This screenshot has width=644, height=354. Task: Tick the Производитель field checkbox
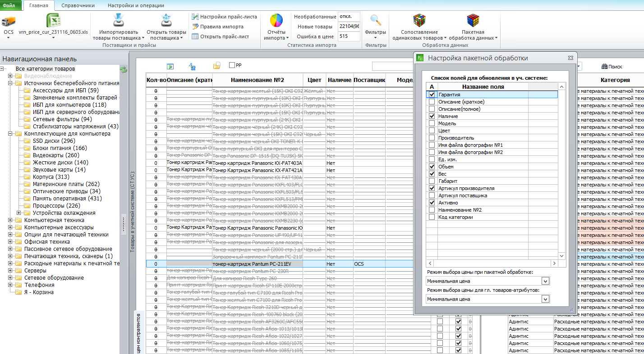click(x=432, y=138)
